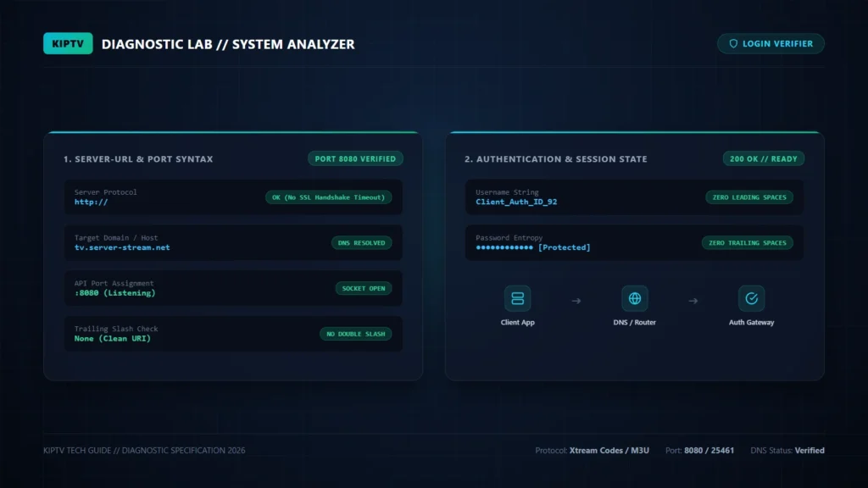Click the DNS Status Verified footer text
868x488 pixels.
[787, 451]
